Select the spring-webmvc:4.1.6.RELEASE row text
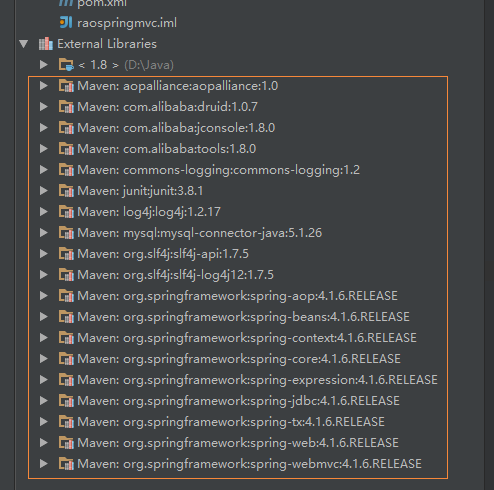This screenshot has height=490, width=494. point(249,464)
